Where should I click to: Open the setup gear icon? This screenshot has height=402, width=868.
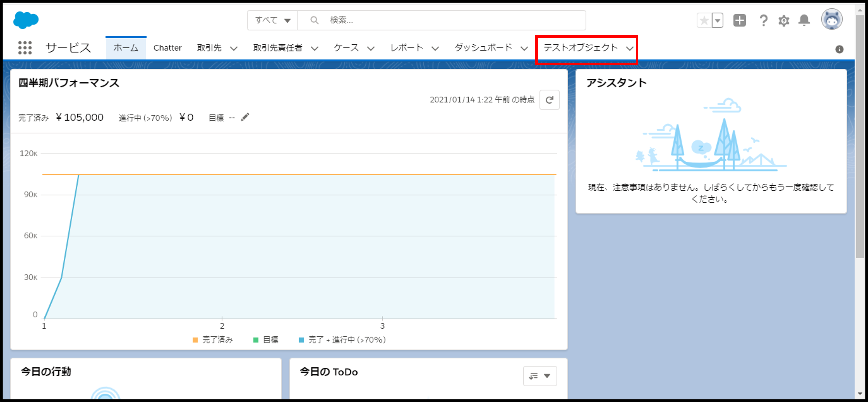pos(784,21)
